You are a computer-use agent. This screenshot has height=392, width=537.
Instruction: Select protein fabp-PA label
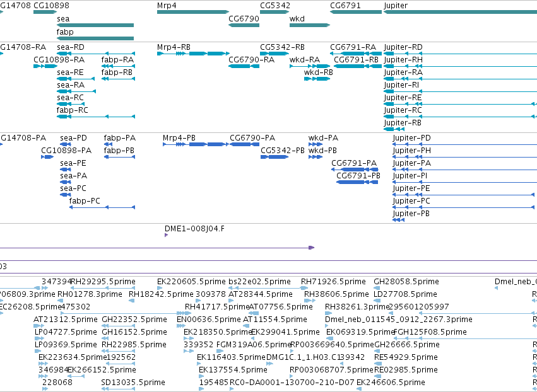click(x=120, y=138)
